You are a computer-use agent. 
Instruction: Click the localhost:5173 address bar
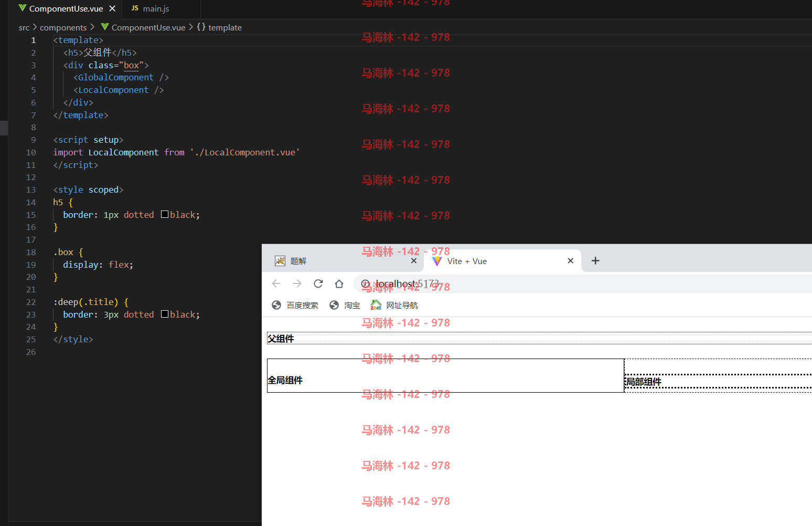(582, 284)
